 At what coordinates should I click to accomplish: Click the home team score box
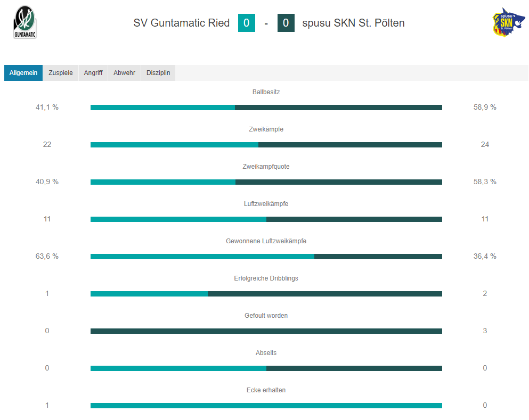pyautogui.click(x=247, y=23)
